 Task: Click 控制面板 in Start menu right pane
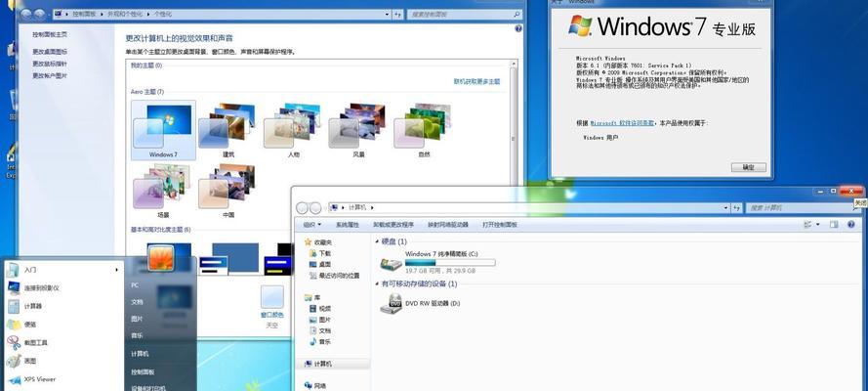point(143,371)
